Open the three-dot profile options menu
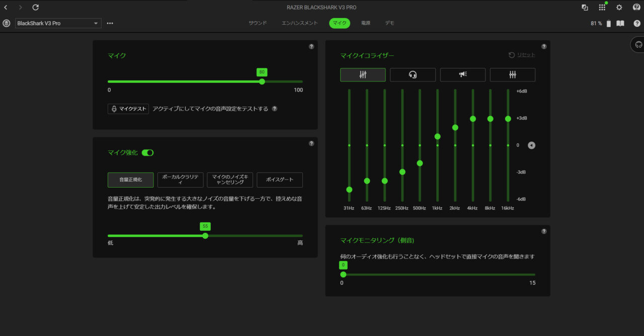This screenshot has height=336, width=644. tap(110, 23)
